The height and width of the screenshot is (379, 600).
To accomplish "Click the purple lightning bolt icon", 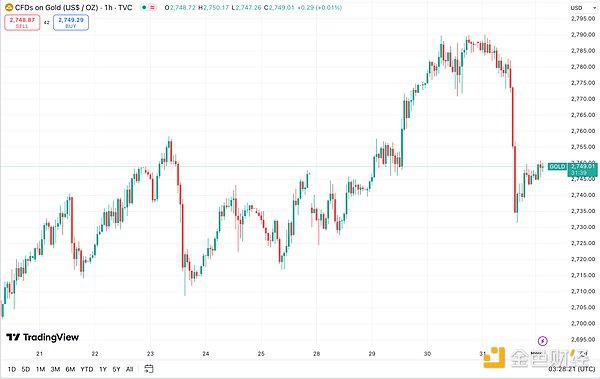I will (543, 341).
